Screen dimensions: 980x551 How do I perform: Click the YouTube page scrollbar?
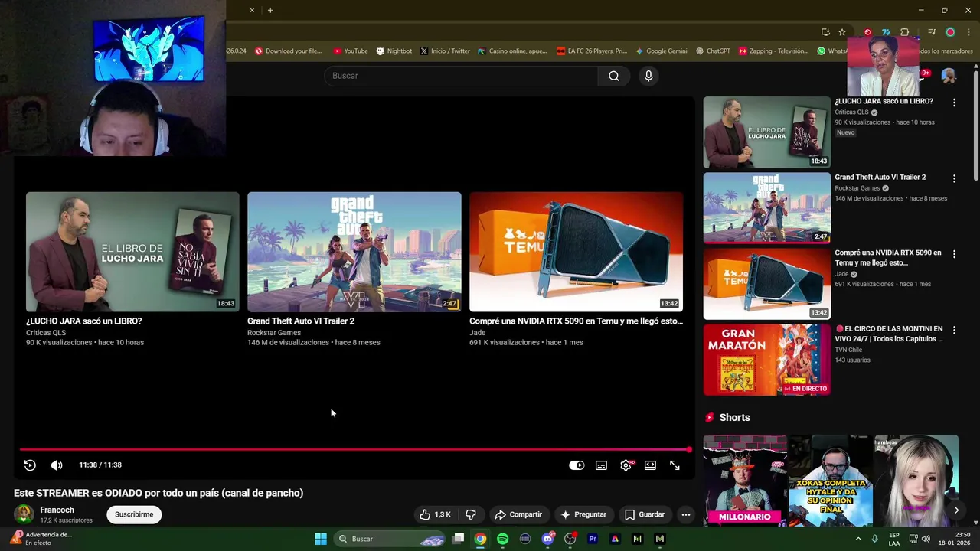975,126
